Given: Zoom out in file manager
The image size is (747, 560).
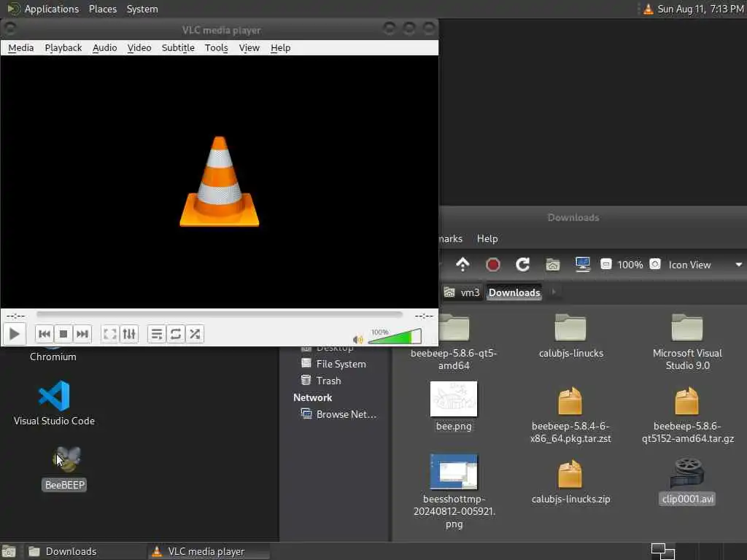Looking at the screenshot, I should pyautogui.click(x=606, y=264).
